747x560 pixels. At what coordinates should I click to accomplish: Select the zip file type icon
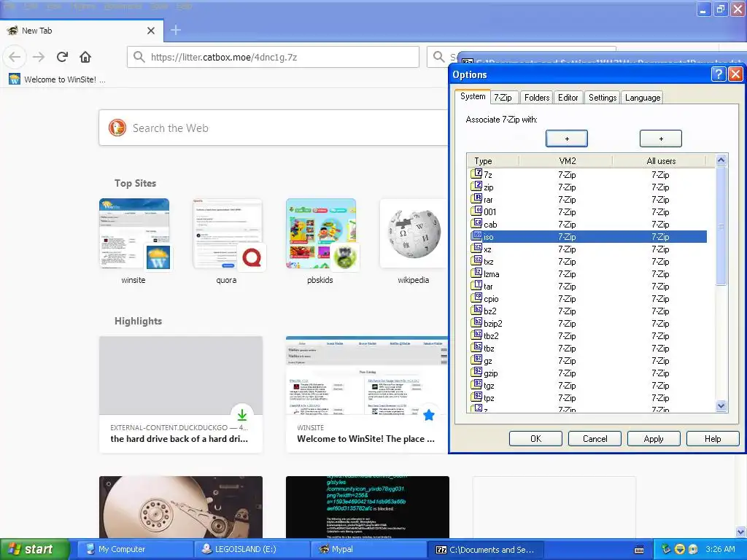point(476,186)
